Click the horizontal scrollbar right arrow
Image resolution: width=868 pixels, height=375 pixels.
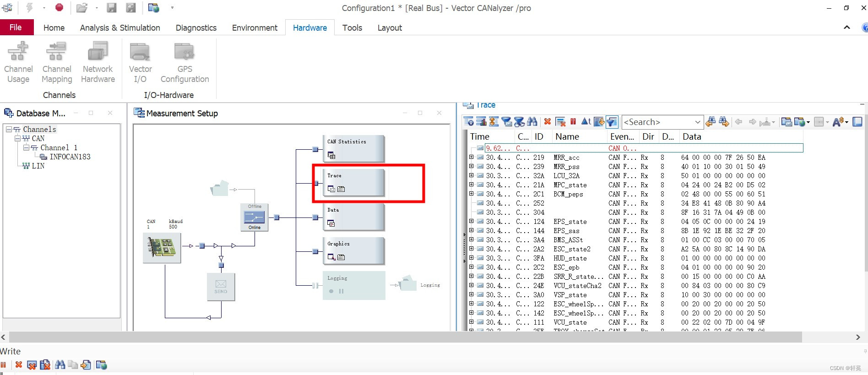click(858, 337)
